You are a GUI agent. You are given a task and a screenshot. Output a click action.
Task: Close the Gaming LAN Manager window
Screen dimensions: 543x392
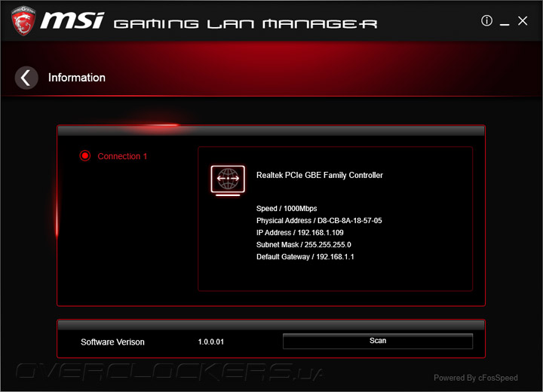pyautogui.click(x=523, y=21)
